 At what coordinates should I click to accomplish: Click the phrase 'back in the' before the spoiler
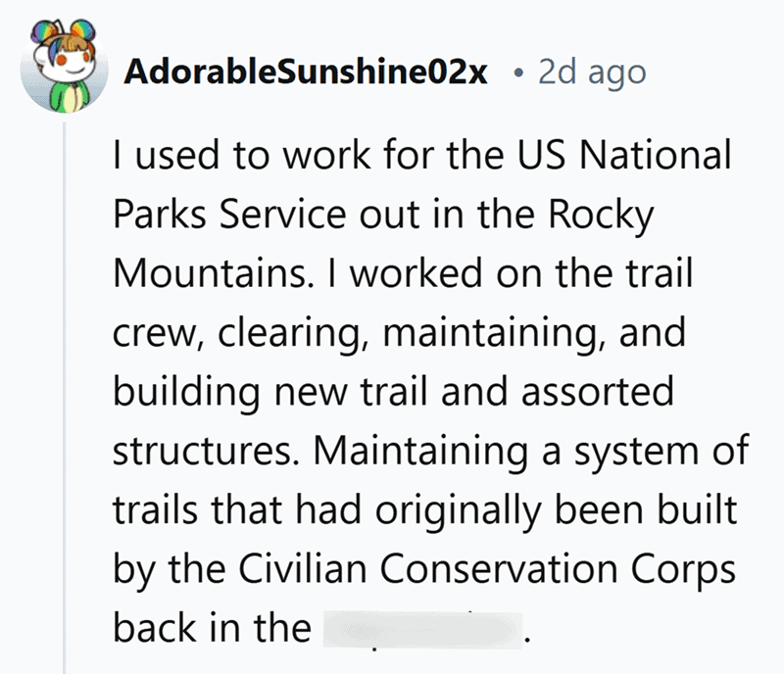[x=212, y=628]
